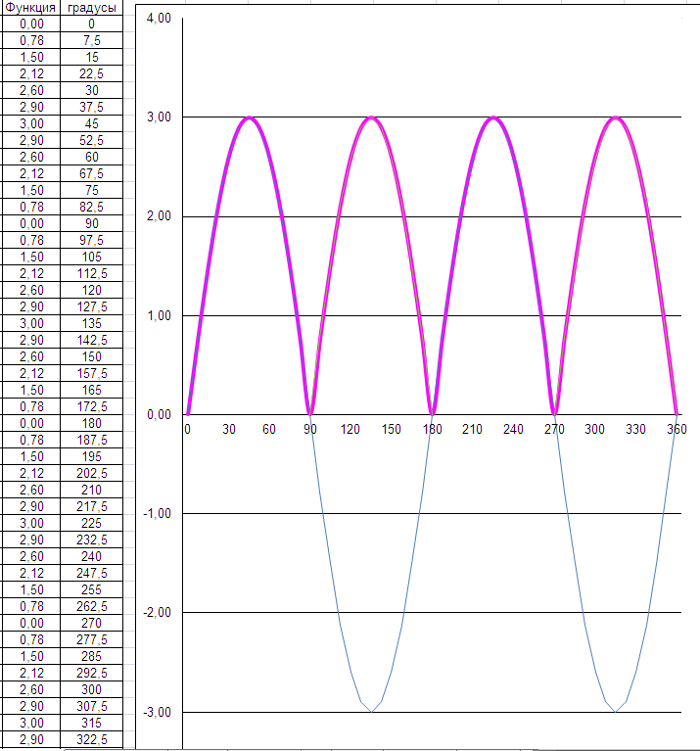Select the cell with value 112,5

pyautogui.click(x=91, y=273)
